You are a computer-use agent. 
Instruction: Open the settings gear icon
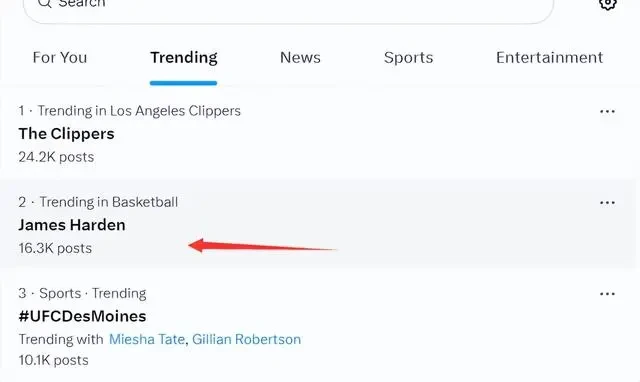[608, 4]
